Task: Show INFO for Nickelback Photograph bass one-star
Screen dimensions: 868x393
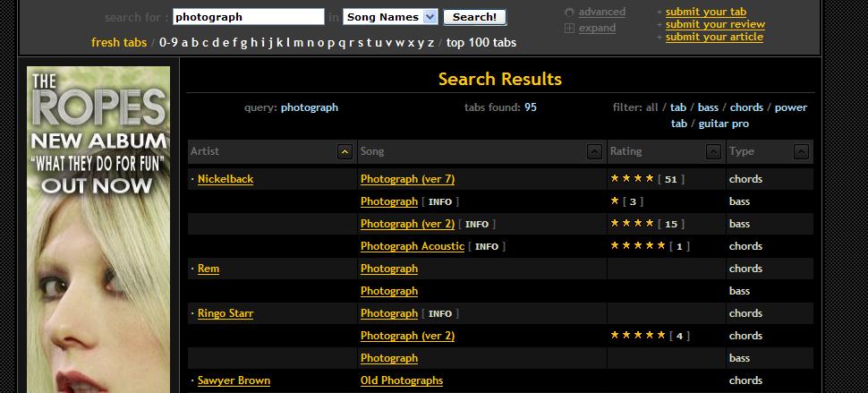Action: [x=440, y=202]
